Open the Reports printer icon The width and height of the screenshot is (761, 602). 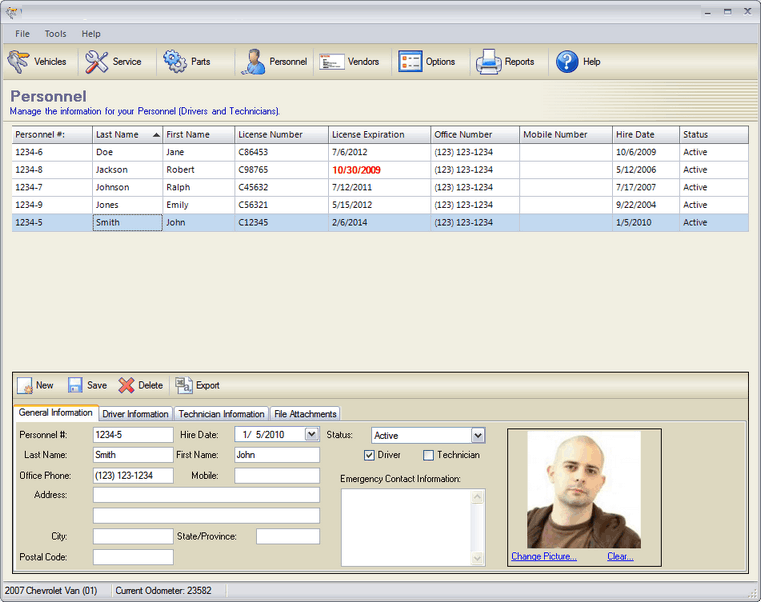(488, 62)
